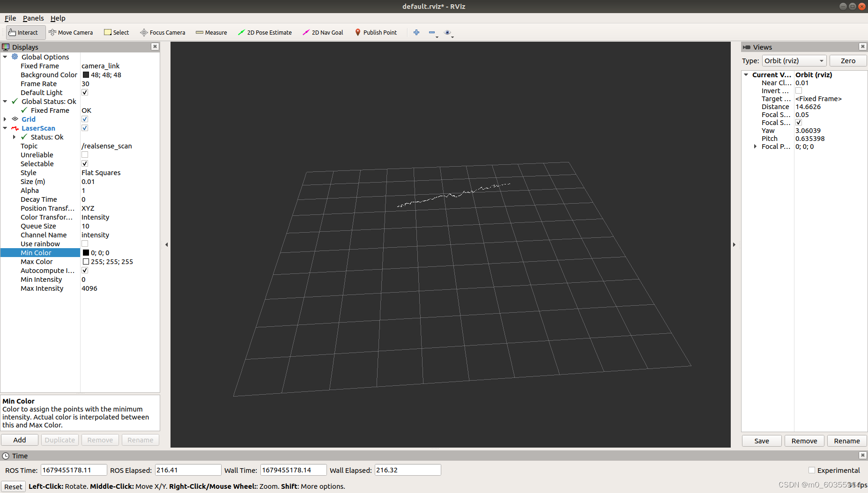The width and height of the screenshot is (868, 493).
Task: Click Global Status green checkmark icon
Action: coord(15,101)
